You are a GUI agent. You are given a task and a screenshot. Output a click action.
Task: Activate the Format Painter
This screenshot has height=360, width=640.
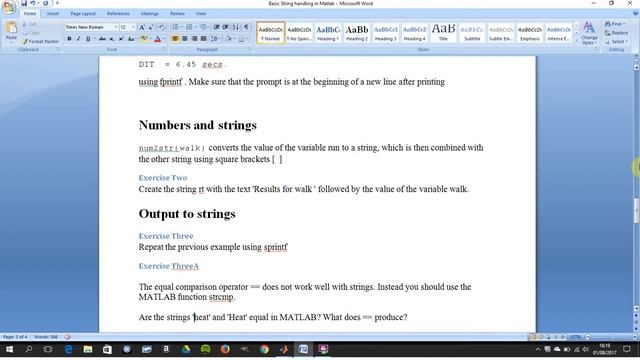[40, 42]
